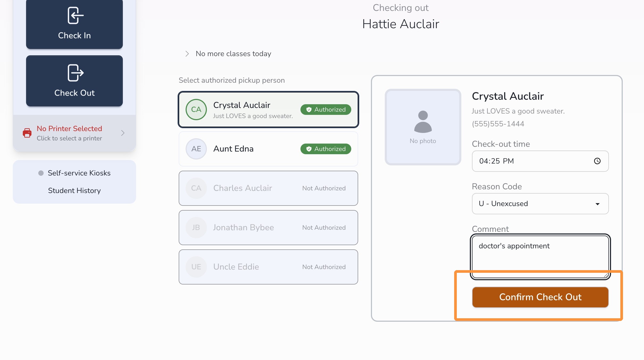Expand the No Printer Selected chevron
Viewport: 644px width, 360px height.
[x=123, y=133]
